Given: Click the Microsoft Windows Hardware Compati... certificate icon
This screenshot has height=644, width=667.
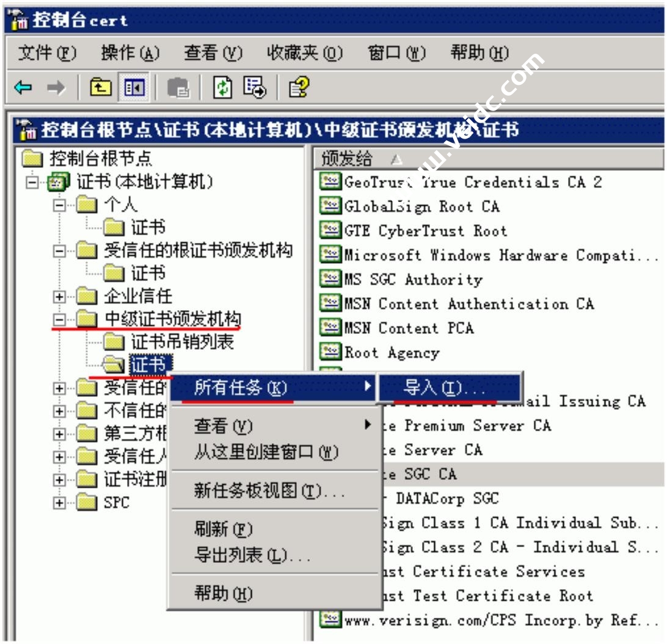Looking at the screenshot, I should [330, 255].
